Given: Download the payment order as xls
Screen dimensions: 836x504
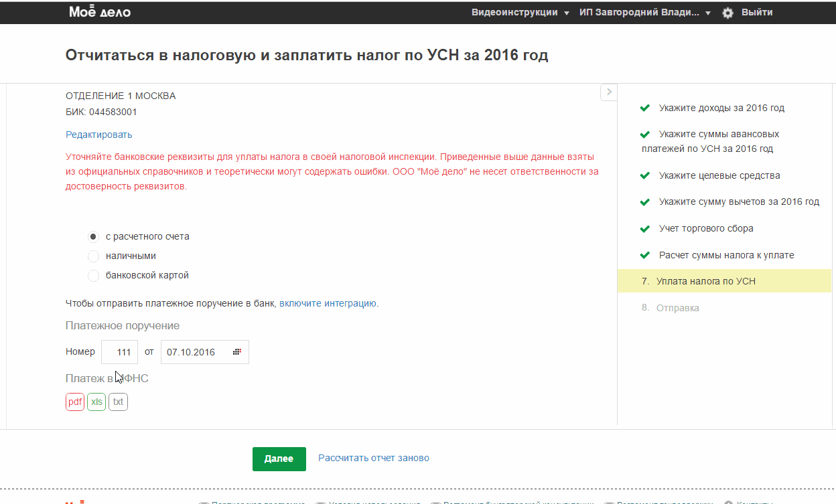Looking at the screenshot, I should tap(96, 402).
